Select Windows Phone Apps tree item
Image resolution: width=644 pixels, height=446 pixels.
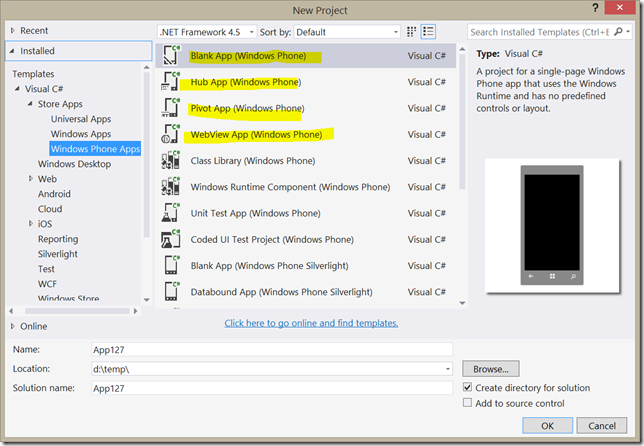95,149
